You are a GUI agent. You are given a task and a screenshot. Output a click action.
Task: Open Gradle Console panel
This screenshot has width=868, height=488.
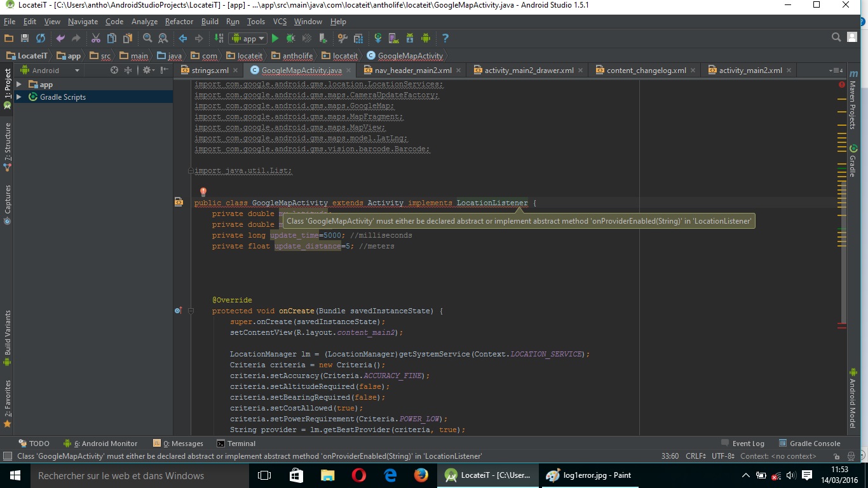tap(809, 444)
